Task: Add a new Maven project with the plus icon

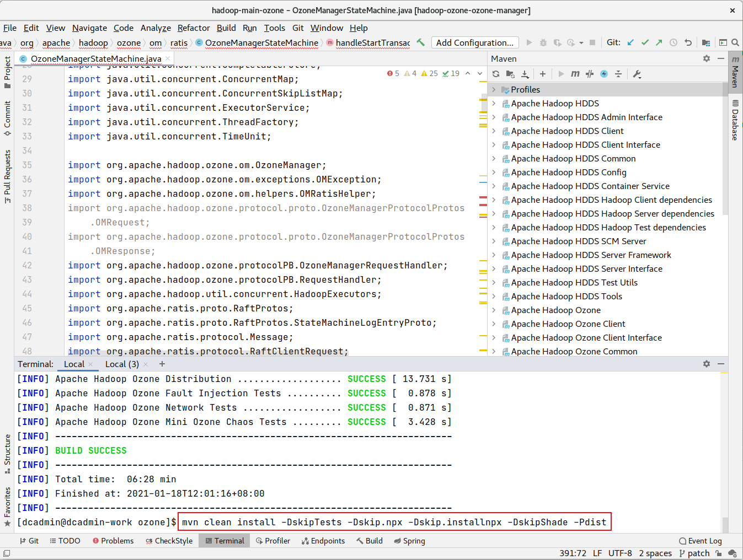Action: coord(541,73)
